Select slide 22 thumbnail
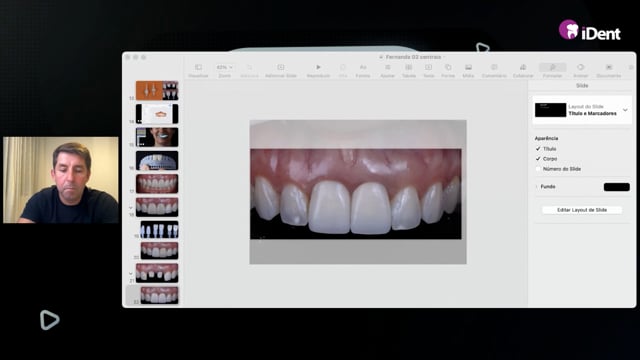Image resolution: width=640 pixels, height=360 pixels. [160, 295]
